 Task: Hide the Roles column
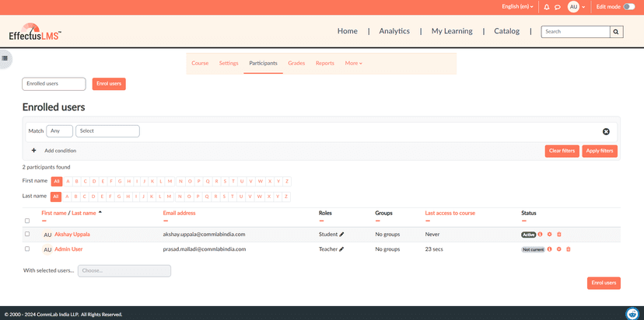pos(321,221)
